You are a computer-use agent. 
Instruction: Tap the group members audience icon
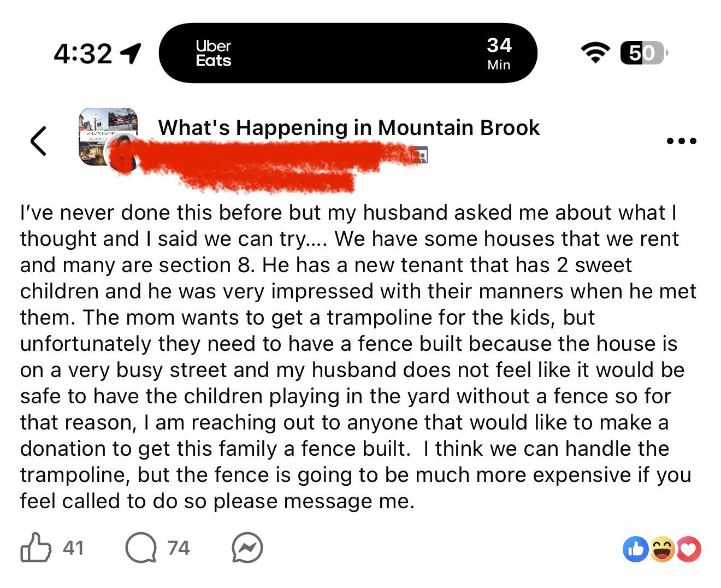pos(419,155)
